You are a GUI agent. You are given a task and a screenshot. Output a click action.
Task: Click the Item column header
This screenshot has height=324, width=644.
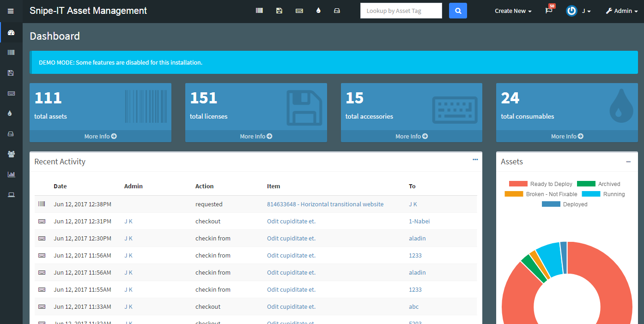(273, 186)
